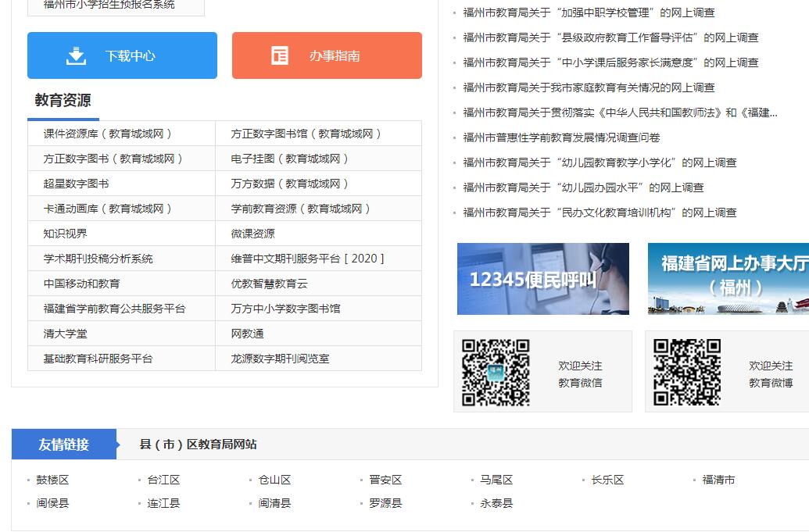The width and height of the screenshot is (809, 532).
Task: Open 福州市普惠性学前教育发展情况调查问卷
Action: pyautogui.click(x=561, y=137)
